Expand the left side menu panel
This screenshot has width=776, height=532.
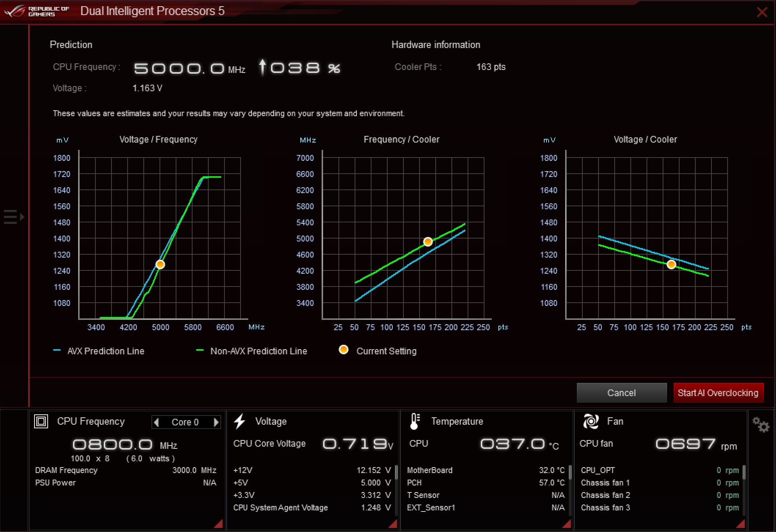(x=14, y=217)
